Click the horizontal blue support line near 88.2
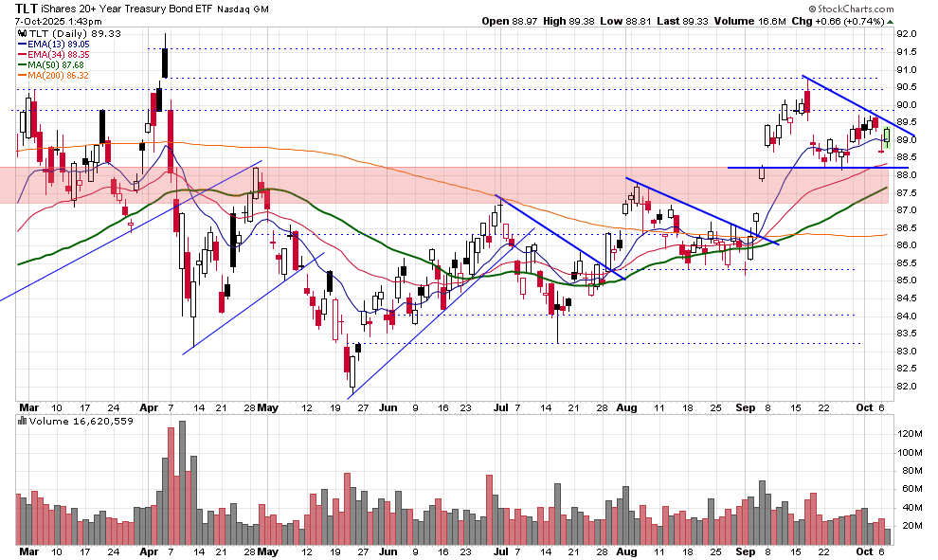The height and width of the screenshot is (560, 938). click(815, 168)
